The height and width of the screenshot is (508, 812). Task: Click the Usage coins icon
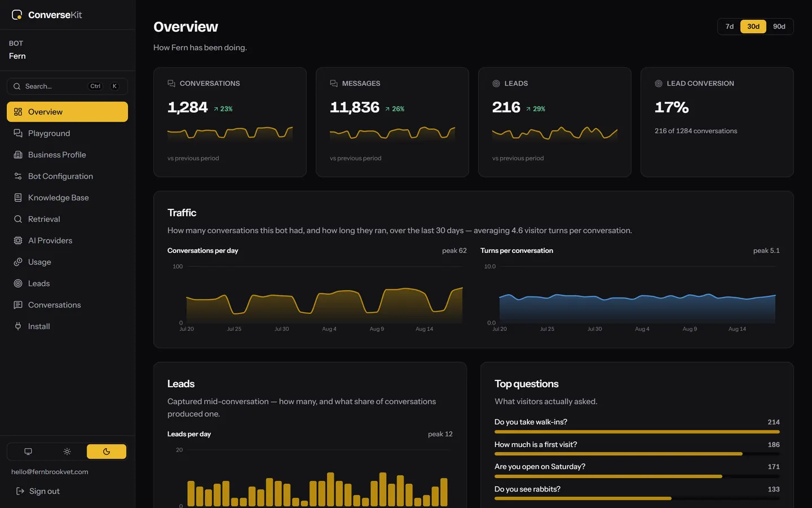pyautogui.click(x=18, y=262)
